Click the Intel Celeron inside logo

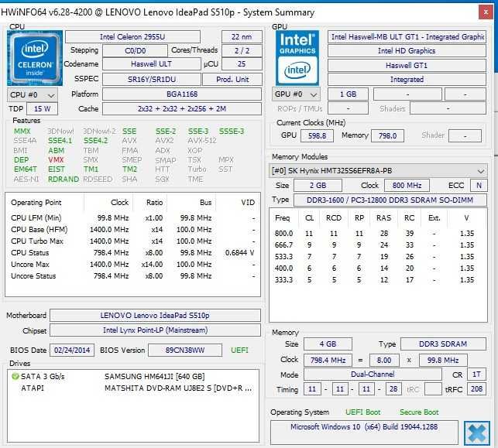click(x=35, y=58)
